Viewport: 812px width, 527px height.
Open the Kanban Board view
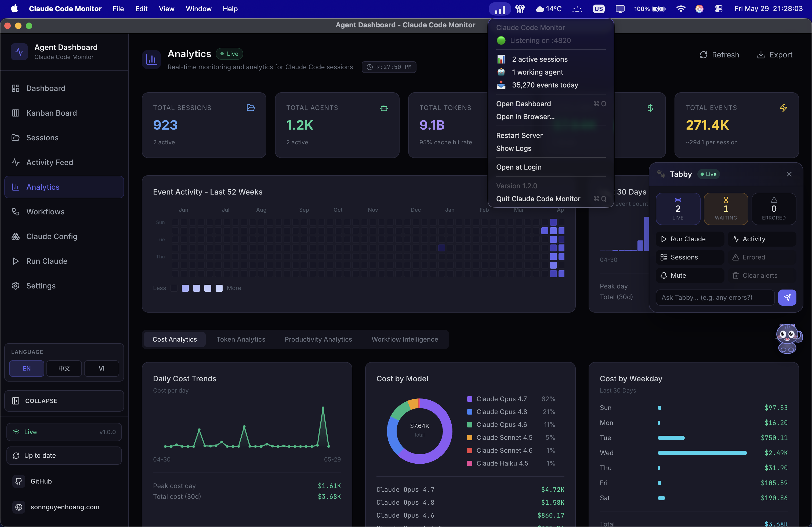click(x=64, y=113)
